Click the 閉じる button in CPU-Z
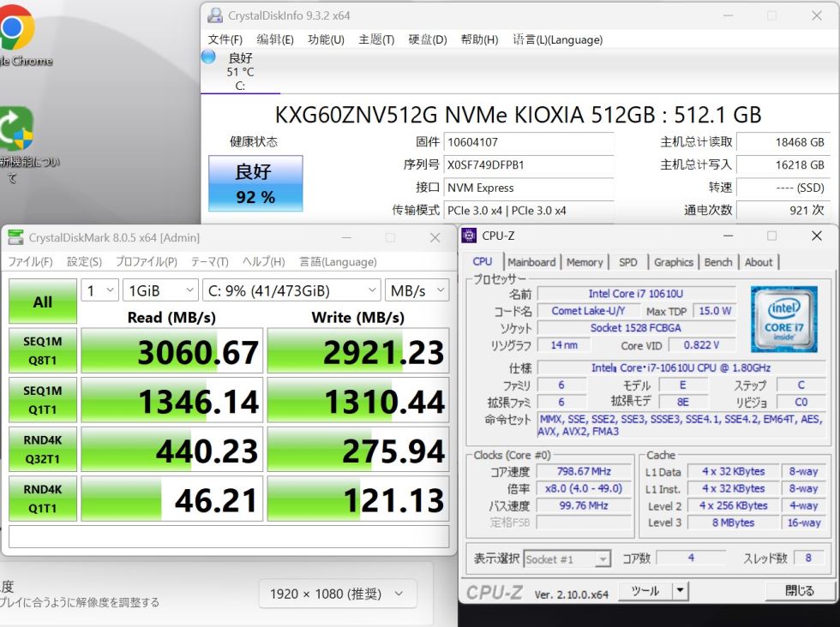 (799, 590)
